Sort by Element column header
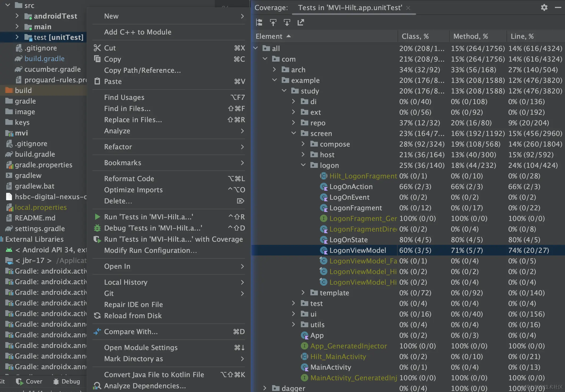565x392 pixels. tap(324, 36)
